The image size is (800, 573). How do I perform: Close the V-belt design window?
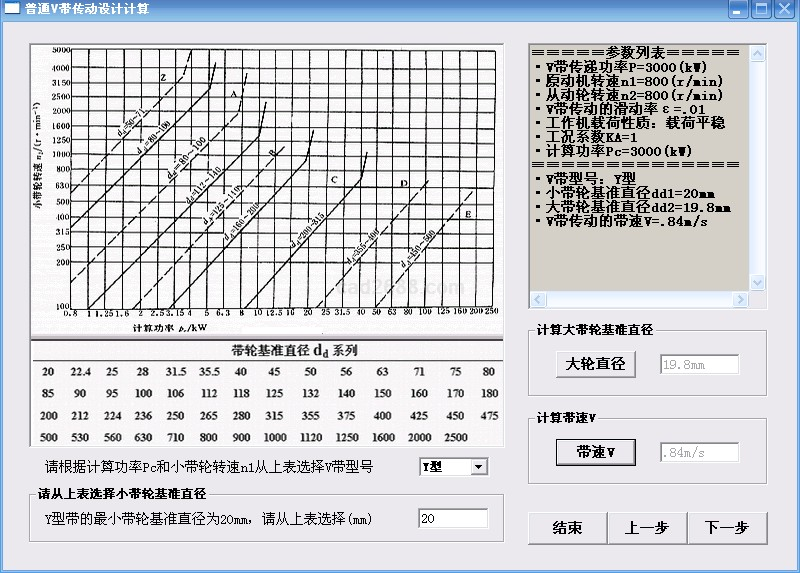pyautogui.click(x=784, y=10)
